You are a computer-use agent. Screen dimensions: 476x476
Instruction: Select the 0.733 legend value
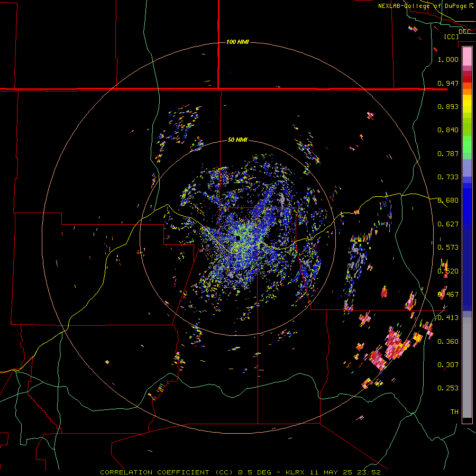point(448,177)
